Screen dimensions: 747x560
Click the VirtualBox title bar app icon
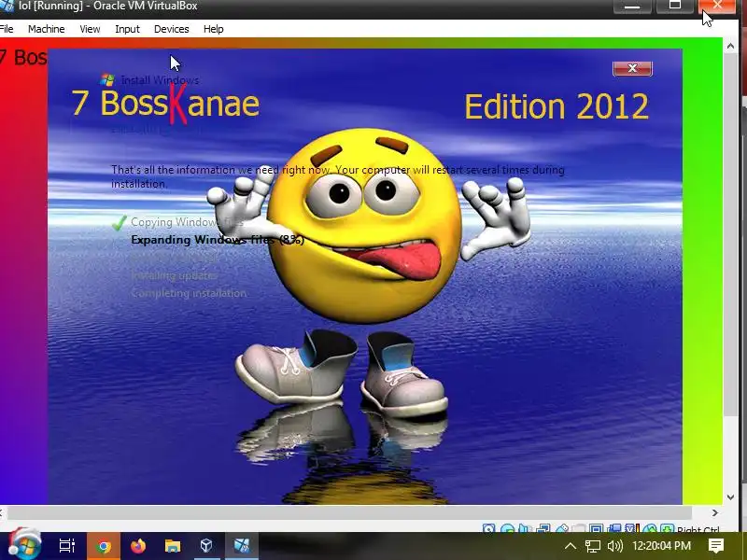[x=7, y=6]
